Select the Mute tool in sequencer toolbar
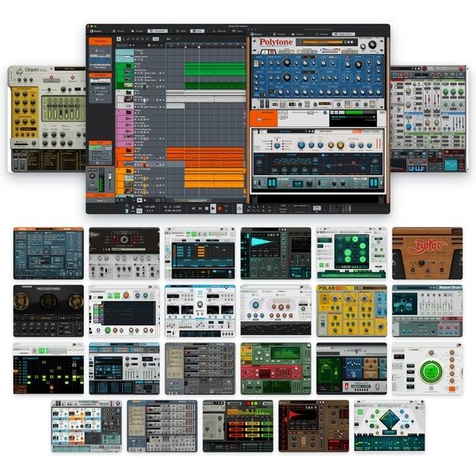476x476 pixels. [x=137, y=39]
